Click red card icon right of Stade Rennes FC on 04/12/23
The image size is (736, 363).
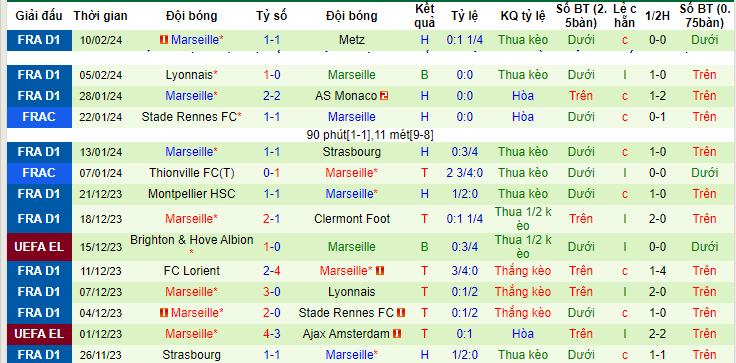[x=400, y=313]
